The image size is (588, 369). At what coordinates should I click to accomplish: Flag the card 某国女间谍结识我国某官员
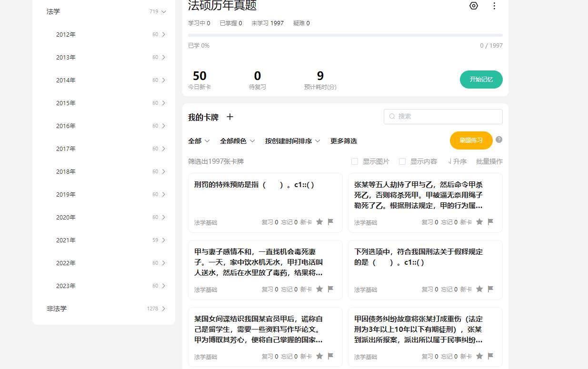pyautogui.click(x=331, y=356)
